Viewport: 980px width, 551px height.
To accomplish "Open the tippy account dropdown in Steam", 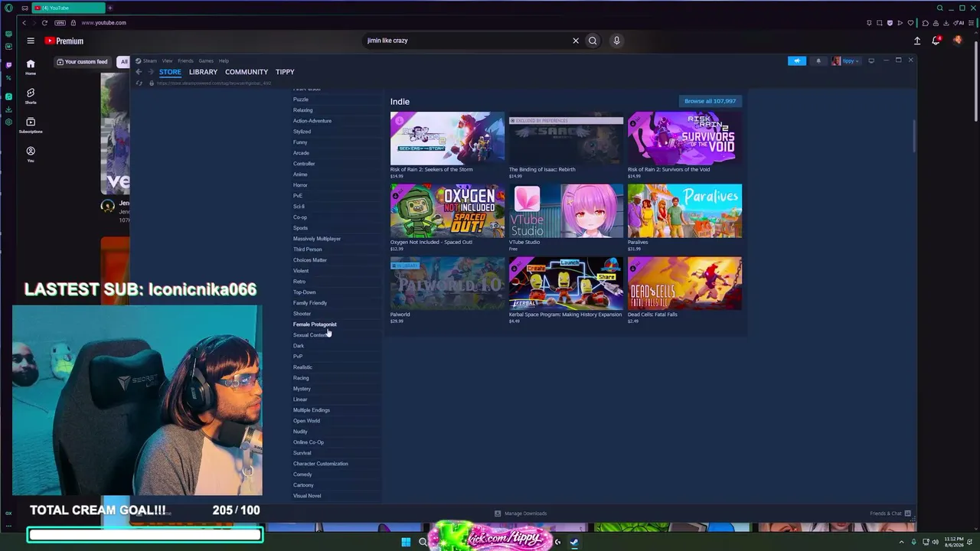I will point(848,60).
